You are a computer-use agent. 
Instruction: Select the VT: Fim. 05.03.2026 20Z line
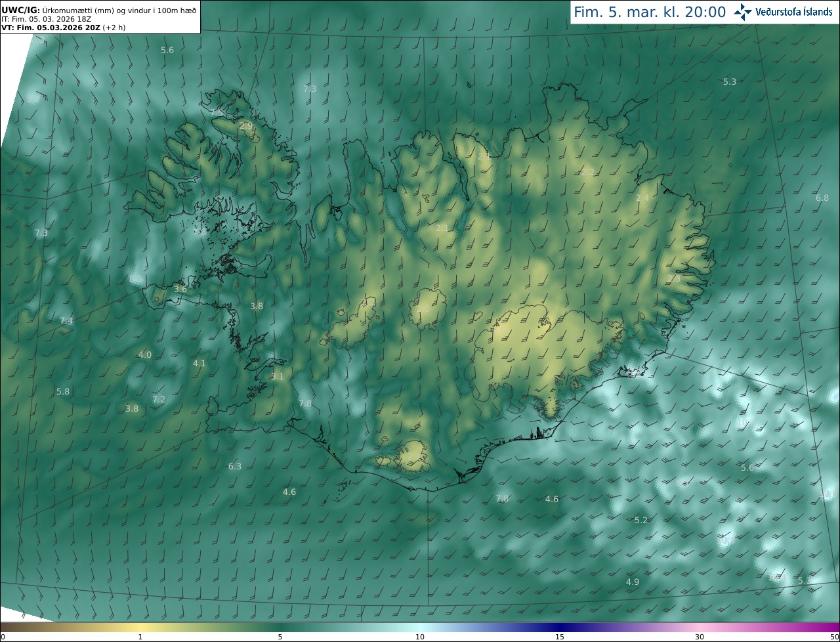pos(51,28)
